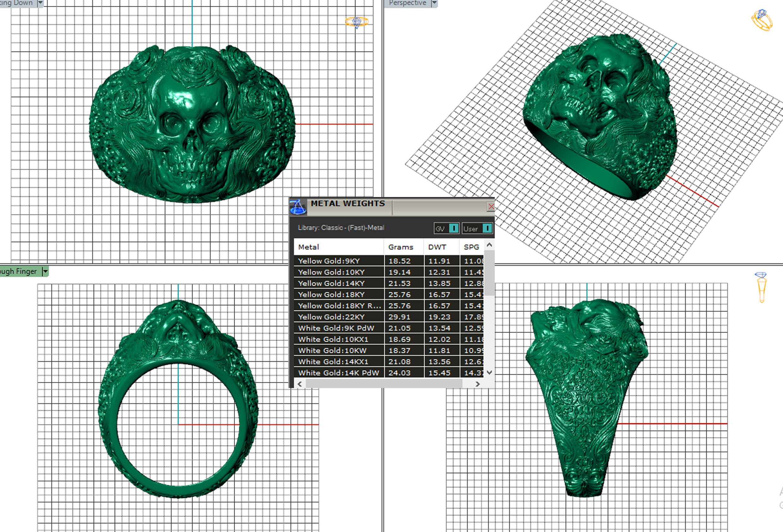
Task: Click the Metal Weights scale icon
Action: click(x=298, y=207)
